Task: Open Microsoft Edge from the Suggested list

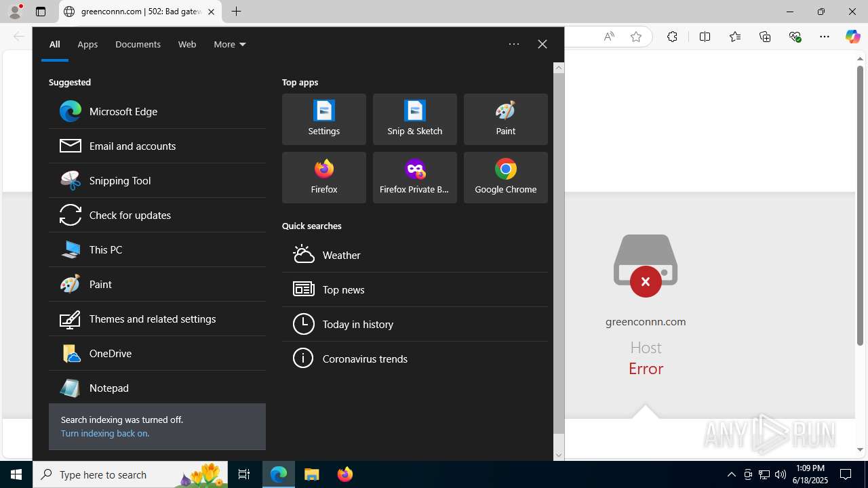Action: 157,111
